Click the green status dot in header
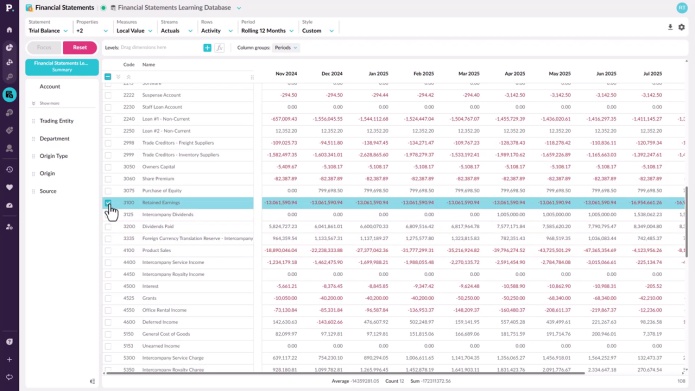This screenshot has width=695, height=391. coord(103,8)
